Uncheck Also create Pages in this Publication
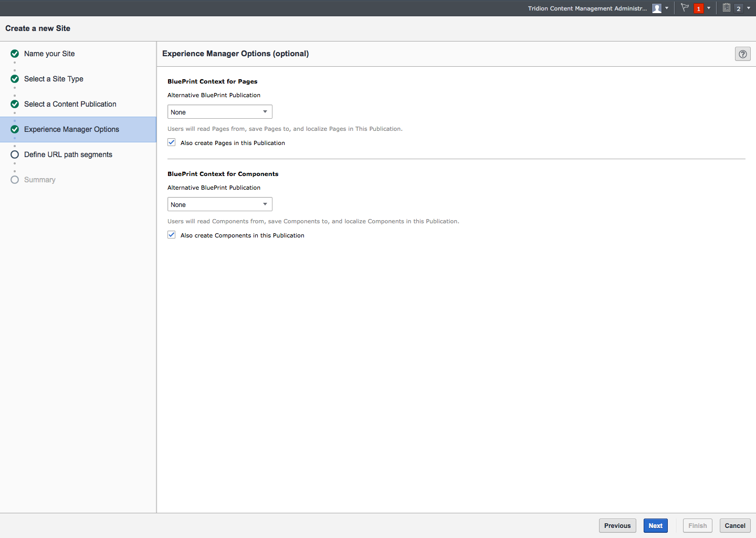Image resolution: width=756 pixels, height=538 pixels. [x=172, y=142]
